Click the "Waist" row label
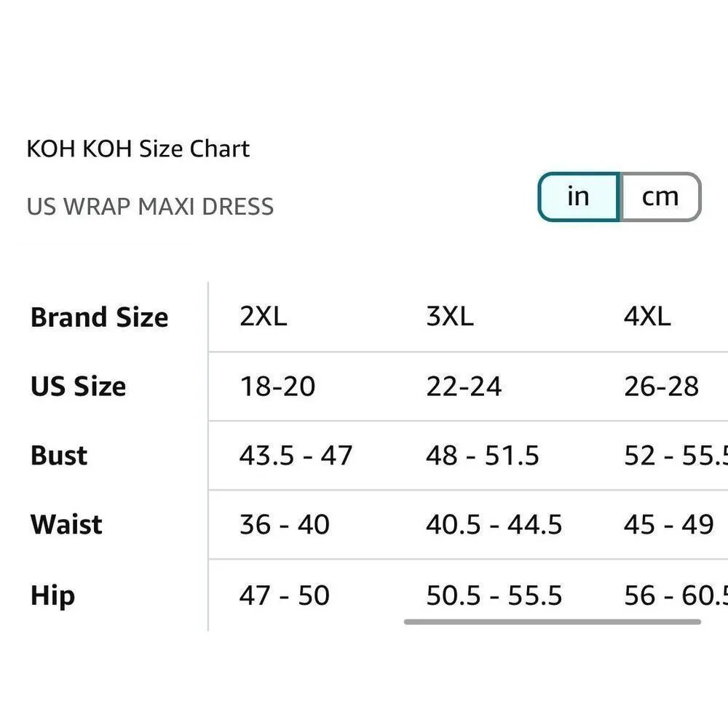Viewport: 728px width, 728px height. point(66,525)
